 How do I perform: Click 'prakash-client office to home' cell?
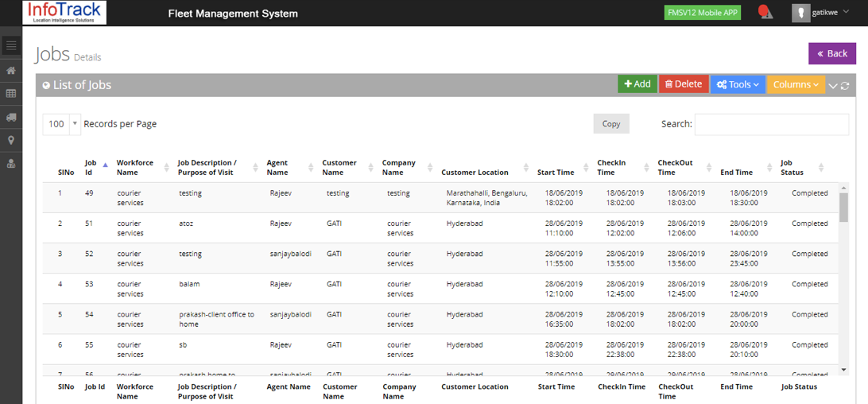click(x=216, y=319)
